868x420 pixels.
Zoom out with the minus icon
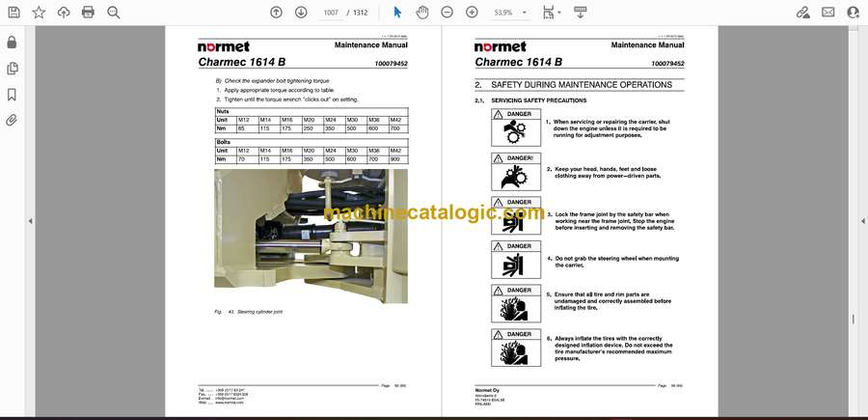(x=447, y=13)
